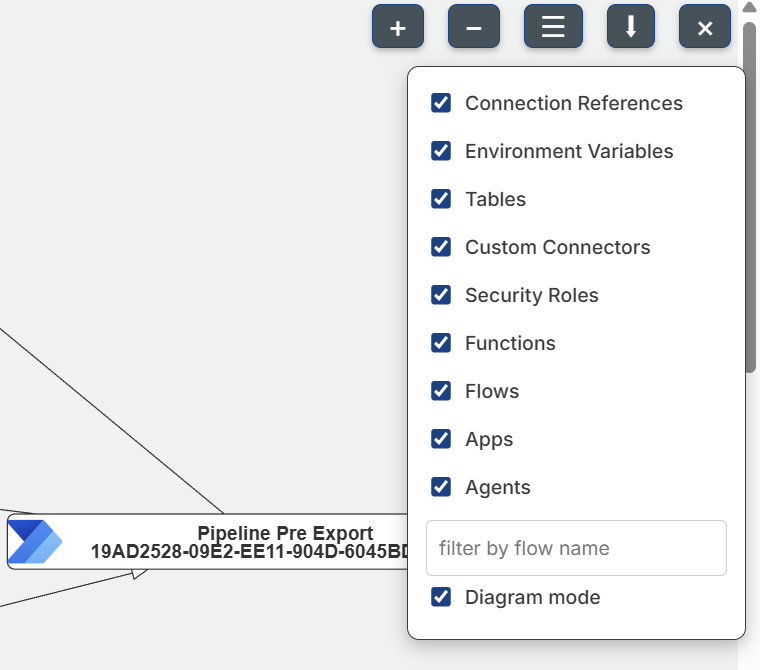Disable the Agents checkbox
Viewport: 760px width, 670px height.
pos(441,487)
